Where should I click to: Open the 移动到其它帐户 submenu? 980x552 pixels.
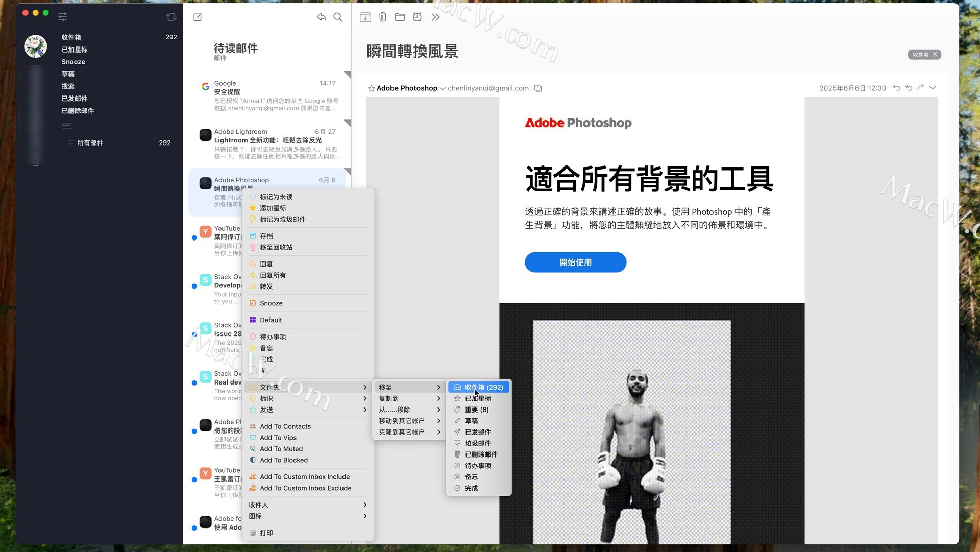pyautogui.click(x=409, y=421)
